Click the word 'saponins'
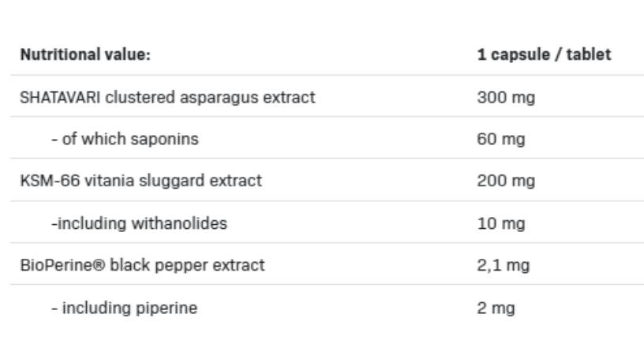Viewport: 644px width, 348px height. click(x=164, y=139)
